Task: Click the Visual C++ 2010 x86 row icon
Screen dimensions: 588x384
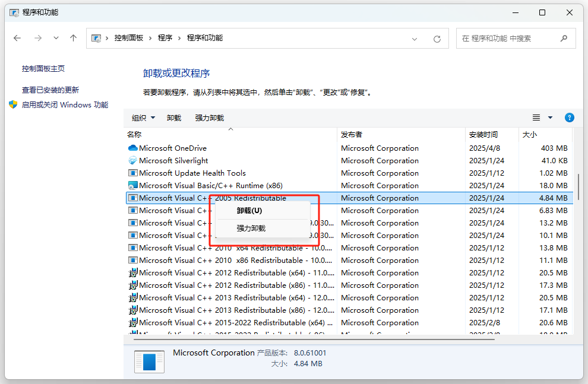Action: 133,260
